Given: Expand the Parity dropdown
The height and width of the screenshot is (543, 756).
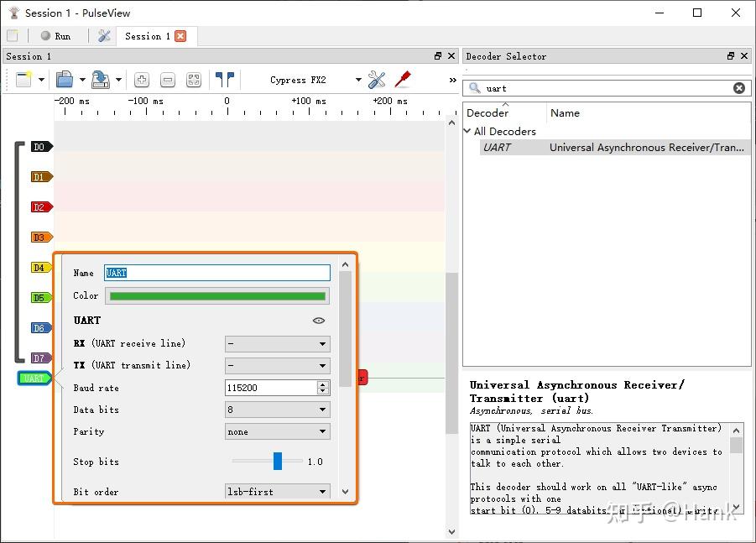Looking at the screenshot, I should (x=277, y=431).
